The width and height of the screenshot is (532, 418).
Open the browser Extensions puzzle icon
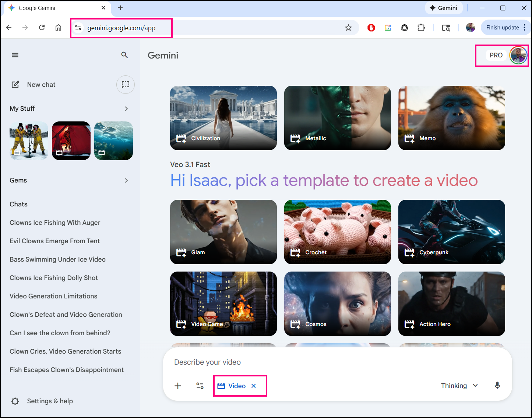421,28
